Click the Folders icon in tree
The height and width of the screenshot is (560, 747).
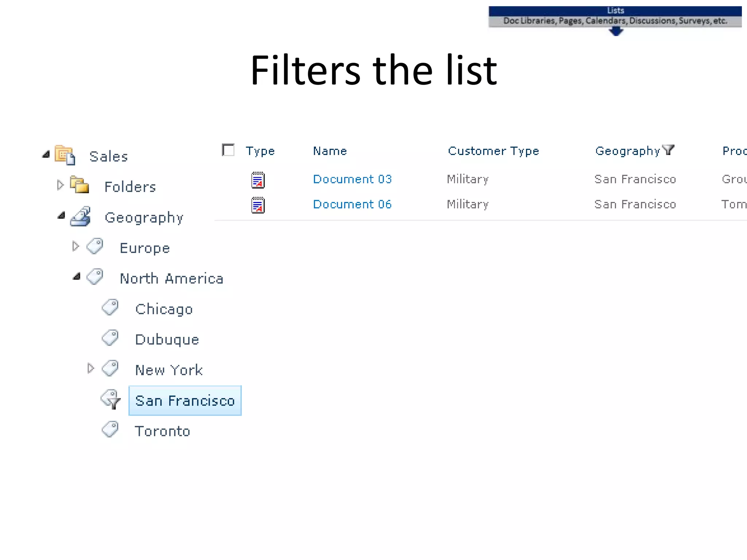click(80, 184)
